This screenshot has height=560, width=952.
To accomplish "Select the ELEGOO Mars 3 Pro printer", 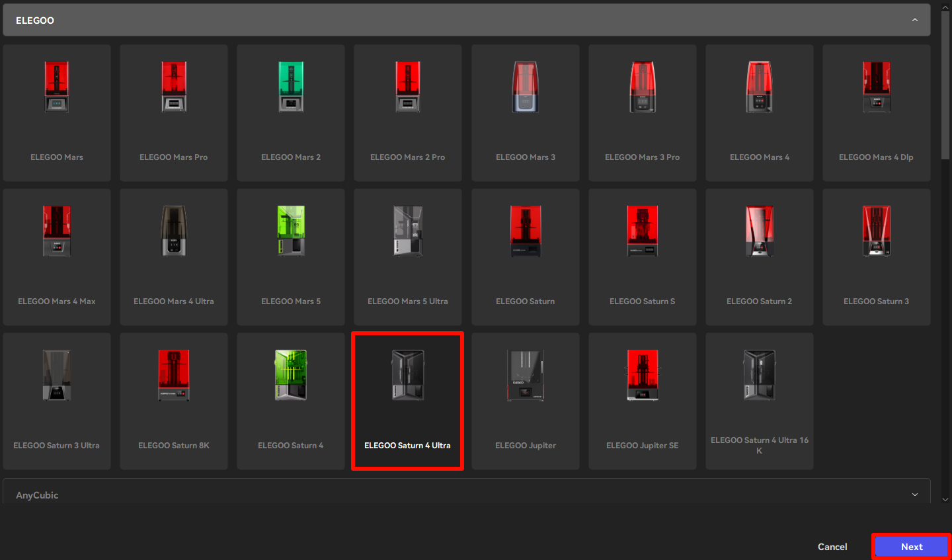I will [x=643, y=113].
